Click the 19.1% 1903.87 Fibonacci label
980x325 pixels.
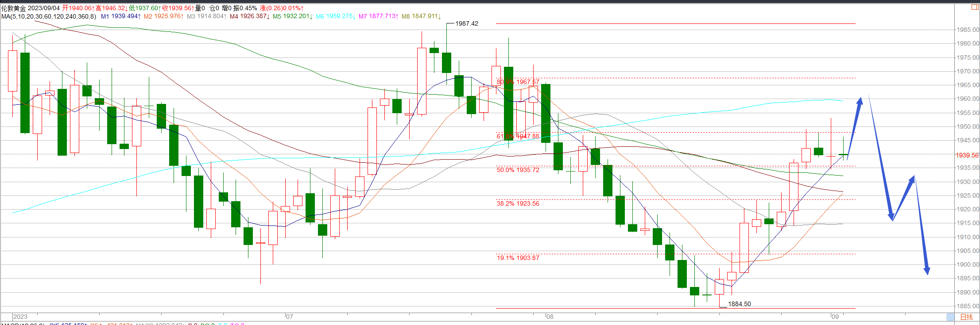pos(518,258)
